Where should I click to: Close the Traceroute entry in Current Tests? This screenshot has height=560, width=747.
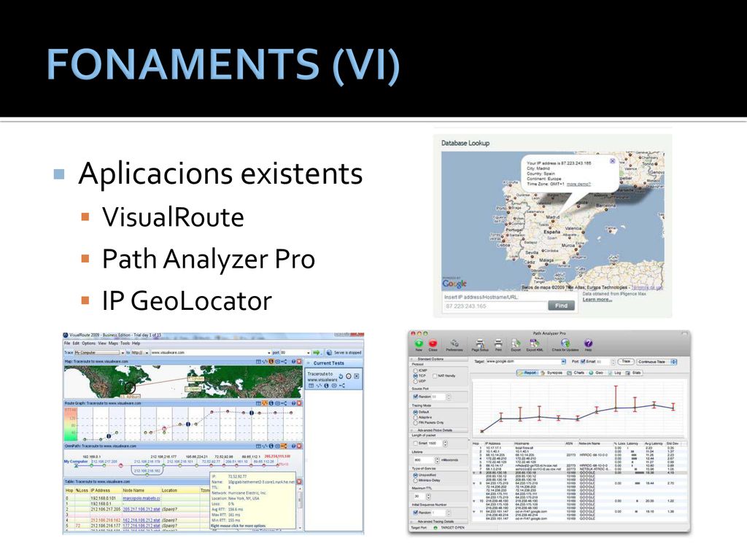[356, 376]
